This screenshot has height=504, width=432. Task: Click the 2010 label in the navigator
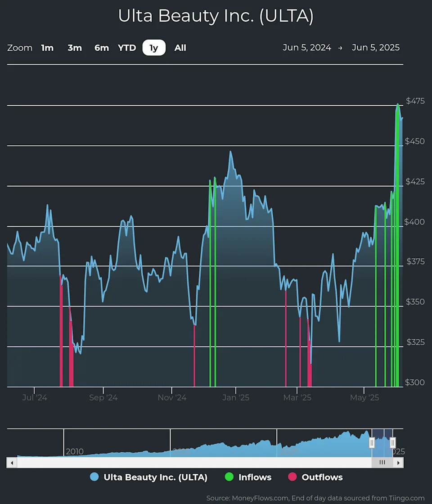click(75, 452)
